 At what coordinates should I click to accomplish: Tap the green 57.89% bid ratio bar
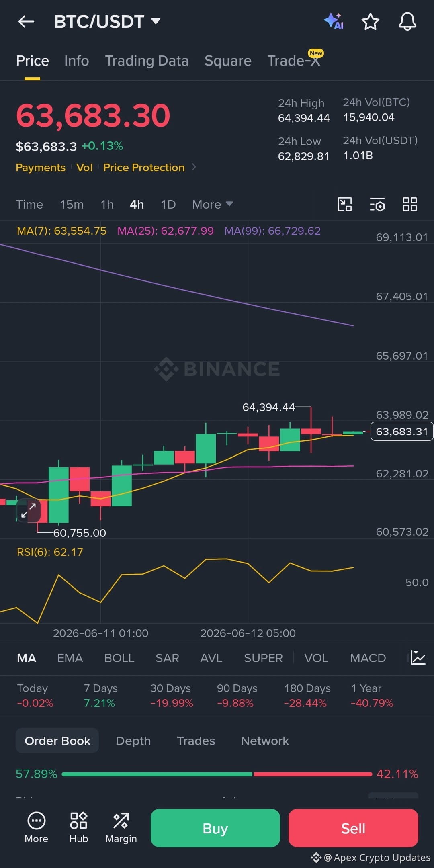point(157,774)
